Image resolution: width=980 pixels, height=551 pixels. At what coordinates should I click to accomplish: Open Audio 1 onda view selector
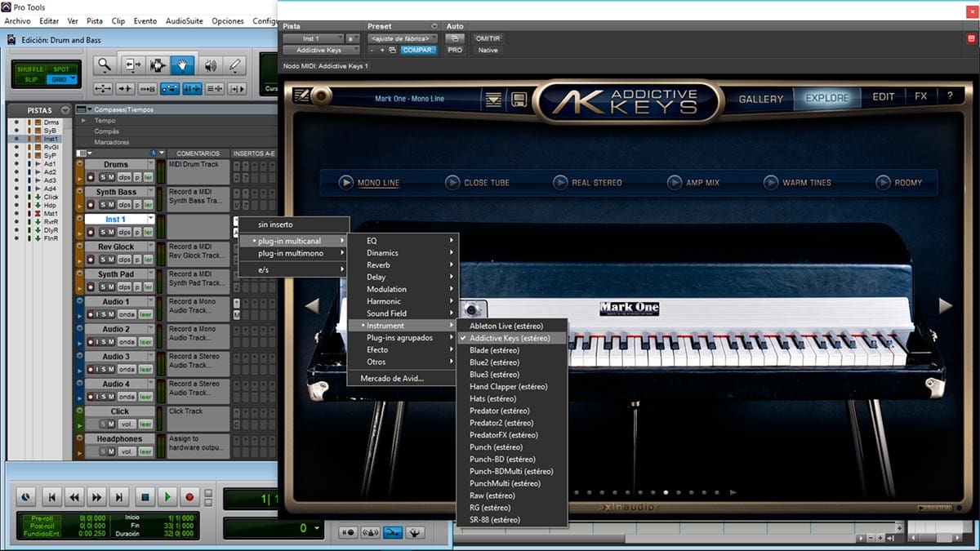(x=127, y=314)
